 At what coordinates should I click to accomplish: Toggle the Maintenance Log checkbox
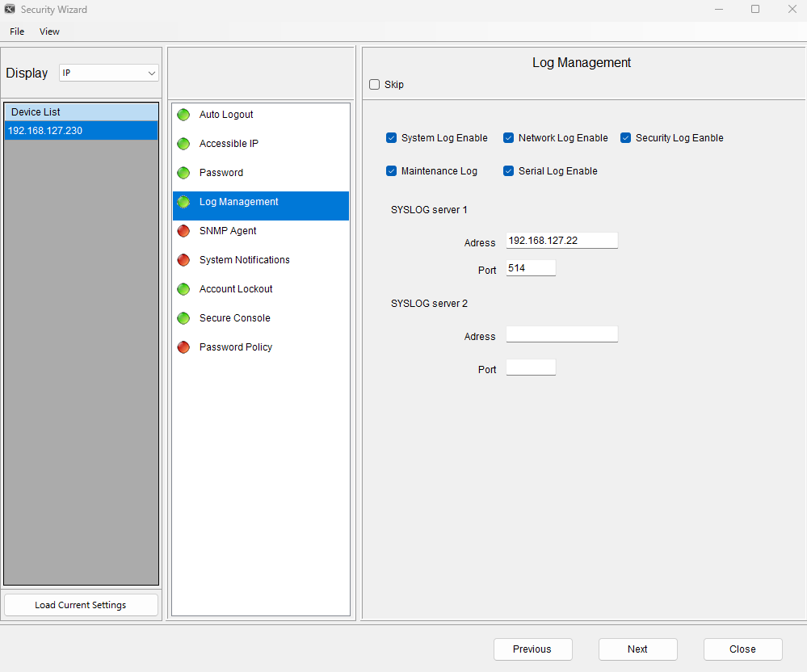pyautogui.click(x=392, y=171)
